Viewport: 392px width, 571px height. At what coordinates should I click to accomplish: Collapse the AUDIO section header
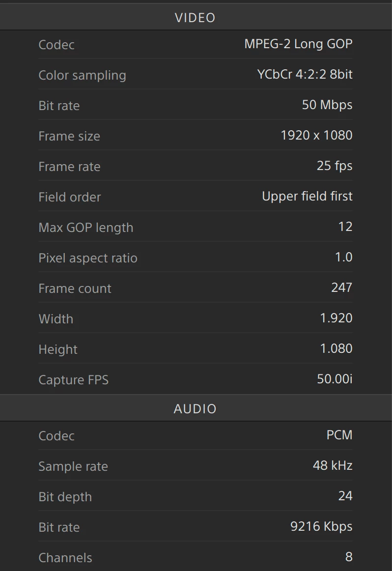point(196,408)
